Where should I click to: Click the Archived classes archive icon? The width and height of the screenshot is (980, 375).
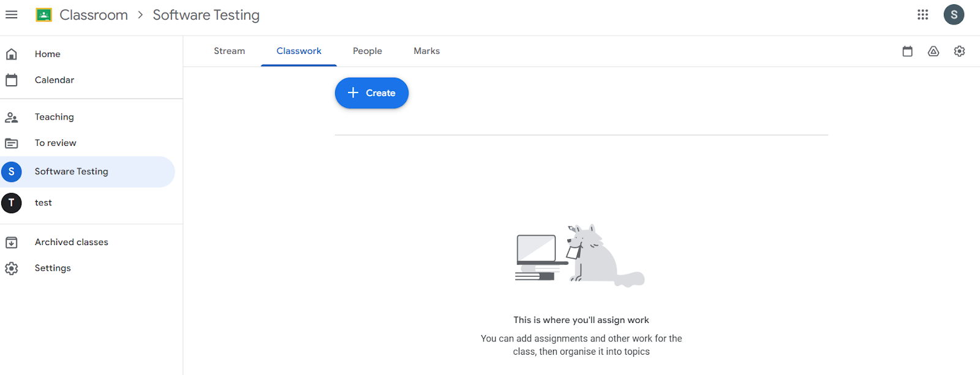coord(12,243)
